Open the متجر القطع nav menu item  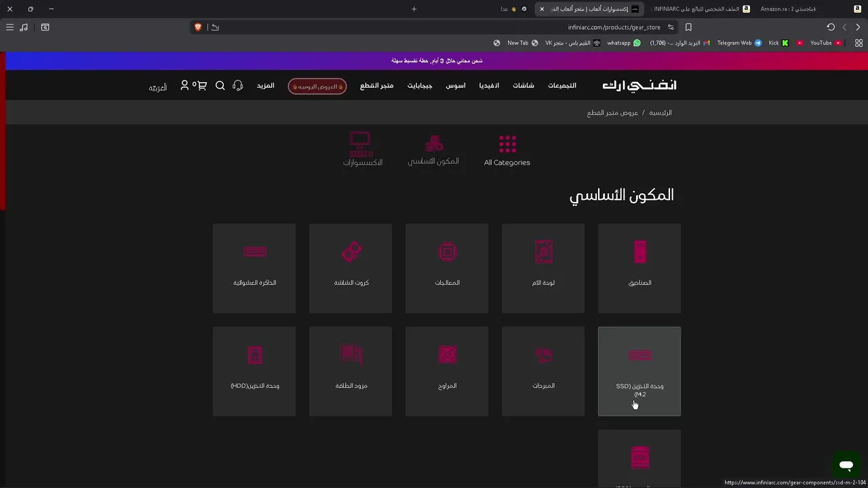pyautogui.click(x=377, y=85)
